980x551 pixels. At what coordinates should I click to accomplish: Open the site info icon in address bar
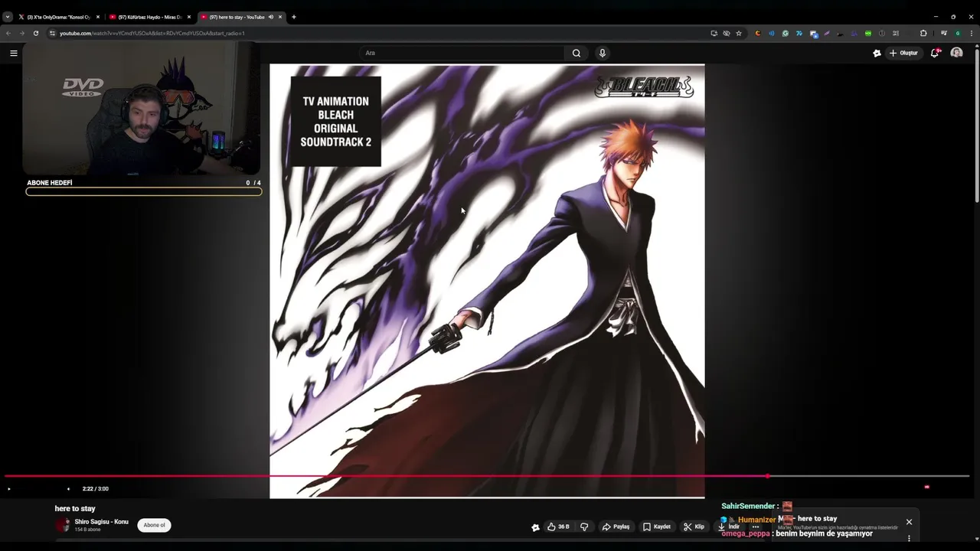[x=53, y=33]
